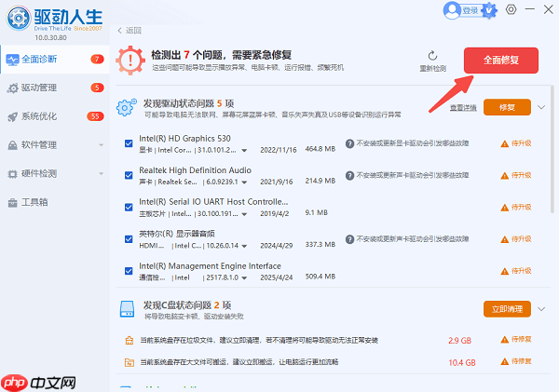Click the junk files cleanup row icon

coord(130,341)
